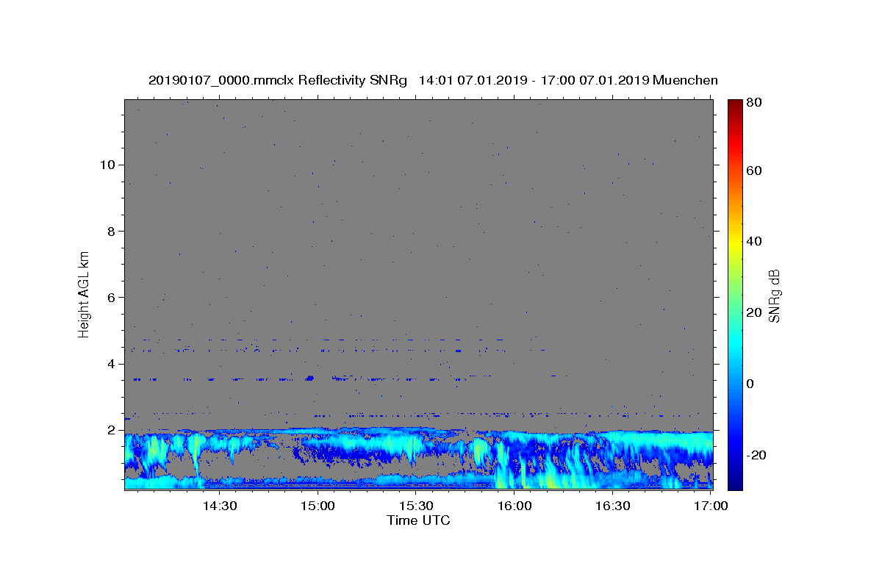The image size is (882, 588).
Task: Click the colorbar value 20
Action: pos(753,312)
